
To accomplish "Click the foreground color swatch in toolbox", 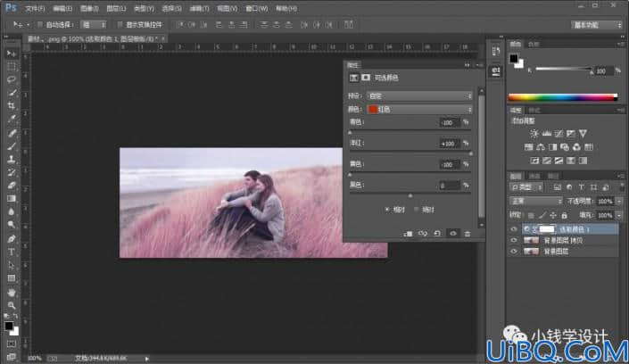I will point(9,326).
